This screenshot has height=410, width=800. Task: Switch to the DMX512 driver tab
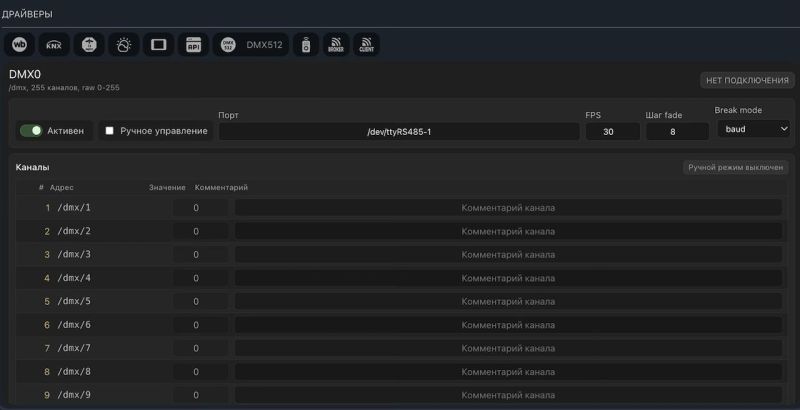(x=251, y=45)
